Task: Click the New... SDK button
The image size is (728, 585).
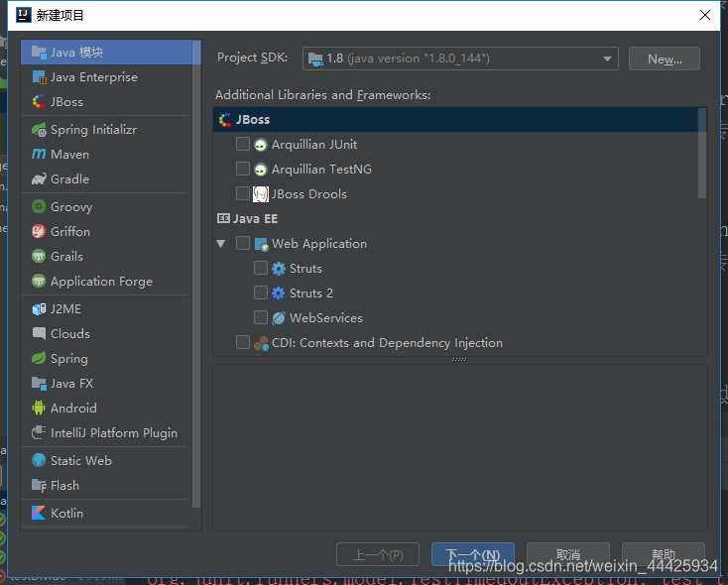Action: click(x=665, y=58)
